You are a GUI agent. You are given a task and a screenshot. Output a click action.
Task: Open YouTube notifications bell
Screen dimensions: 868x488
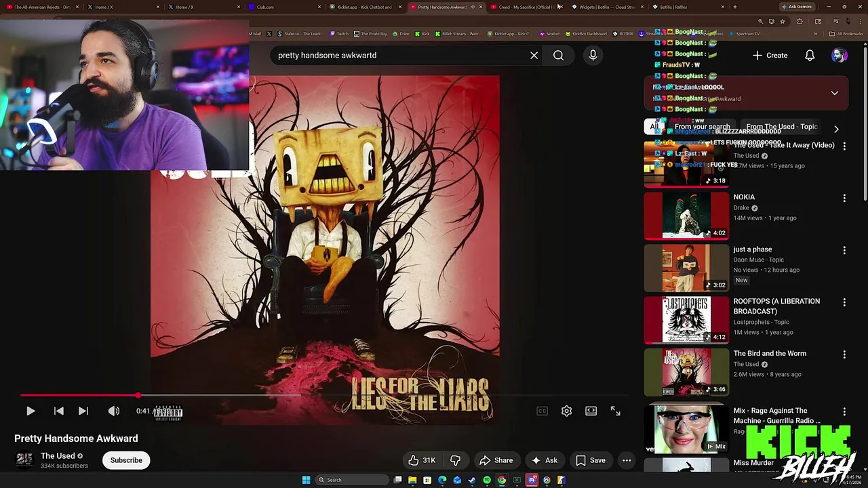[x=810, y=56]
